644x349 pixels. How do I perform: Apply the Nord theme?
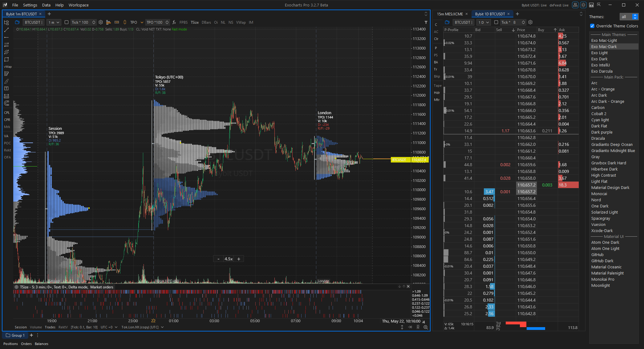tap(596, 200)
